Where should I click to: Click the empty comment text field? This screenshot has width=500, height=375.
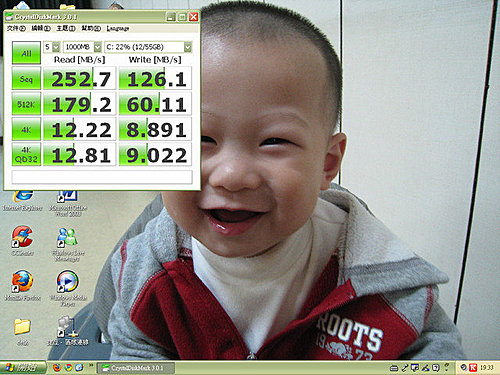coord(102,177)
